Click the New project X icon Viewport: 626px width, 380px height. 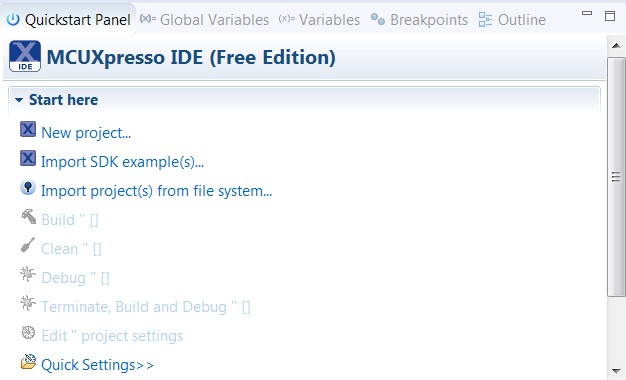(28, 129)
